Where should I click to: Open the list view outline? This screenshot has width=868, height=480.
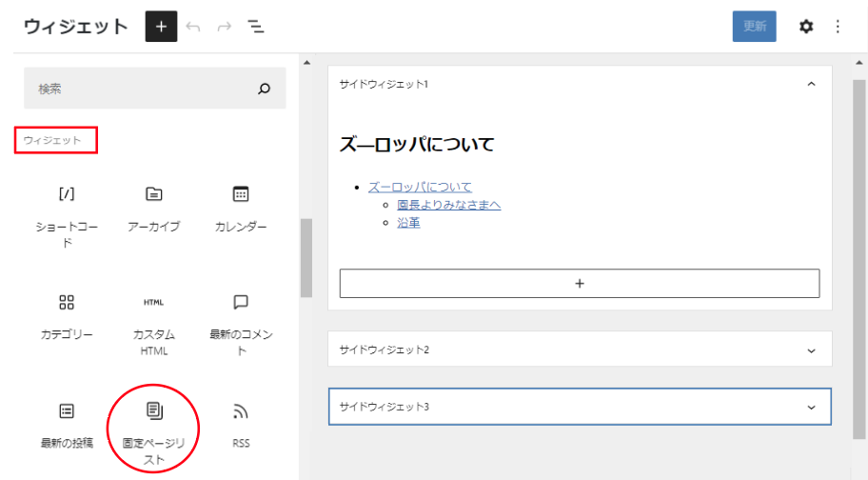click(255, 26)
